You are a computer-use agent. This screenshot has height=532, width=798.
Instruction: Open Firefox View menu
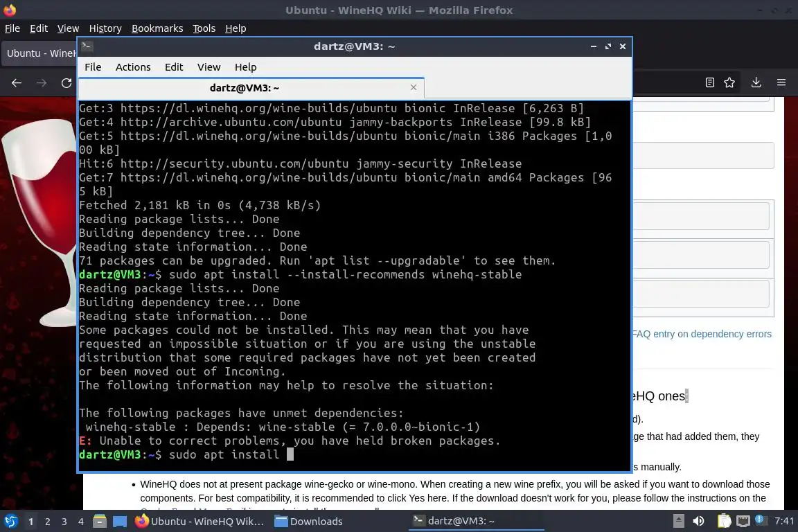click(x=68, y=28)
